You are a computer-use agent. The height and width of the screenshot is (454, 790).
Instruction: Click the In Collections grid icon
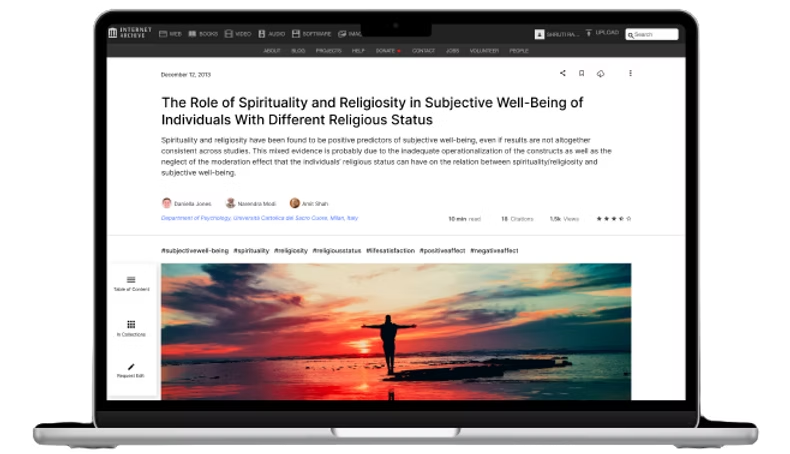pyautogui.click(x=131, y=328)
